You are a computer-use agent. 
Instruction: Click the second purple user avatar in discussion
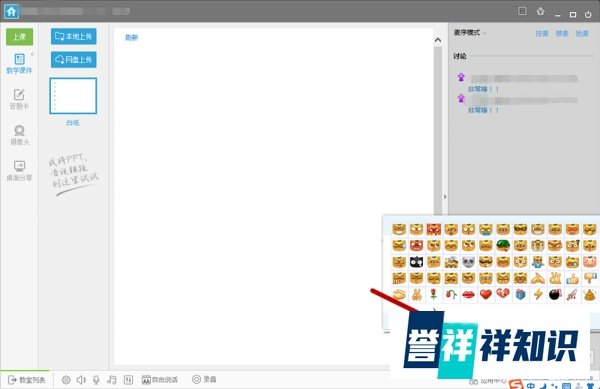(461, 99)
